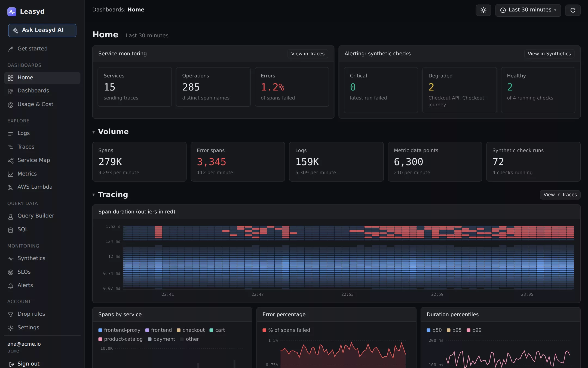588x368 pixels.
Task: Click the Query Builder flask icon
Action: point(11,216)
